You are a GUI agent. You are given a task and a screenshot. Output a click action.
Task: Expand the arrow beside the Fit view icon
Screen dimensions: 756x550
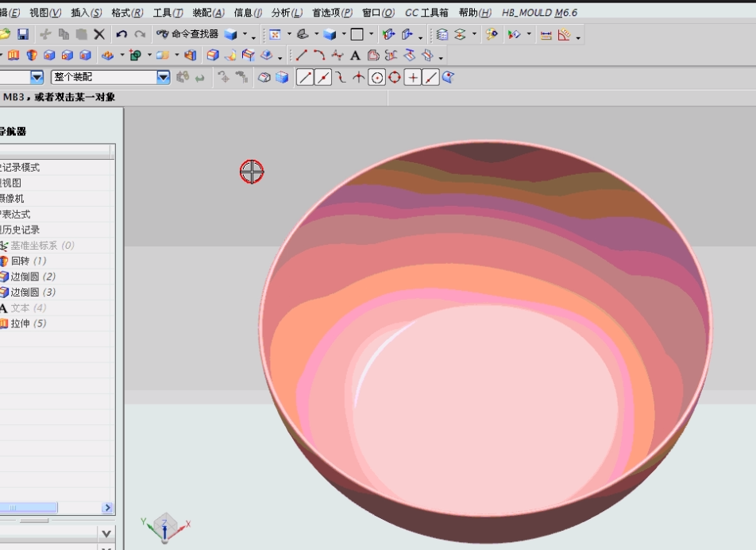(x=289, y=34)
